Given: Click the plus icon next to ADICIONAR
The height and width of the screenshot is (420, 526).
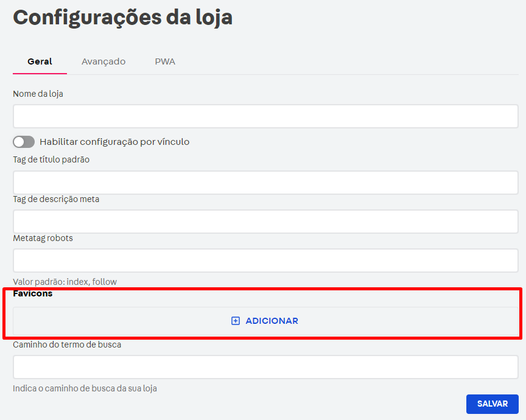Looking at the screenshot, I should click(235, 321).
